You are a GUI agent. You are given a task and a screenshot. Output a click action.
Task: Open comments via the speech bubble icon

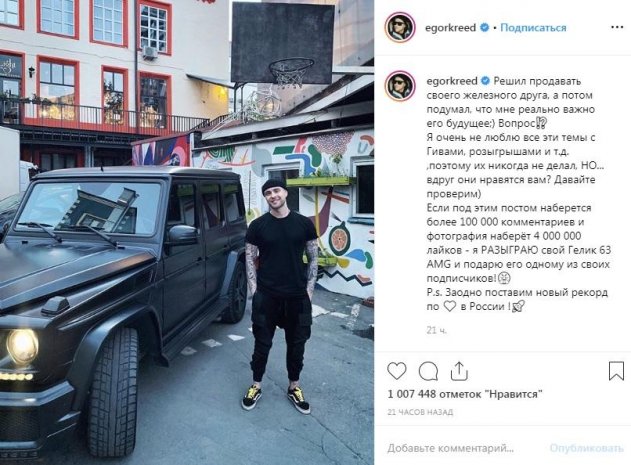coord(428,371)
